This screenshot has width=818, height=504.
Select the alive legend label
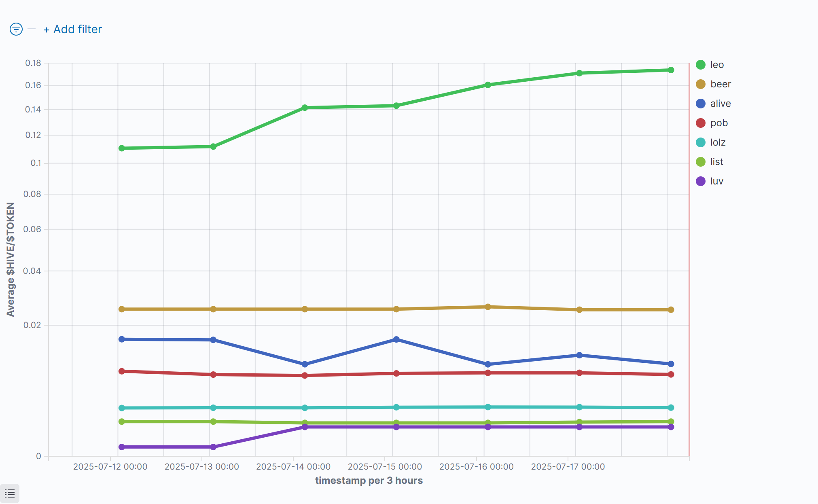(721, 104)
